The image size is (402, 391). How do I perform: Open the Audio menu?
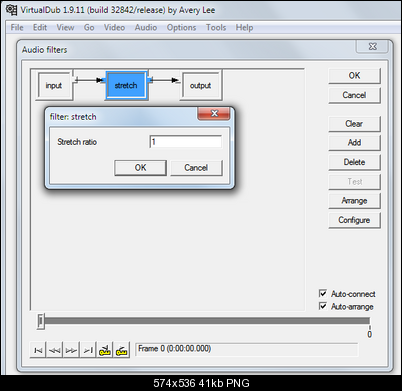146,27
